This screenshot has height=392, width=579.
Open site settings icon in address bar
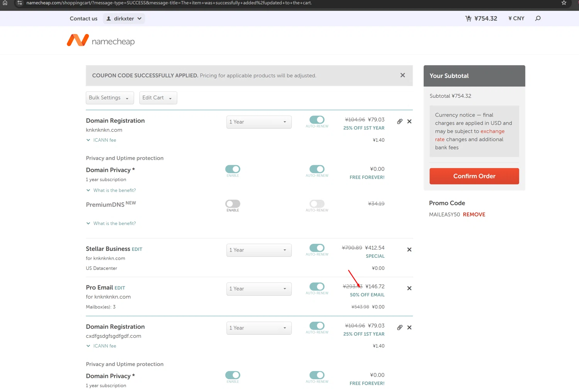pyautogui.click(x=20, y=3)
